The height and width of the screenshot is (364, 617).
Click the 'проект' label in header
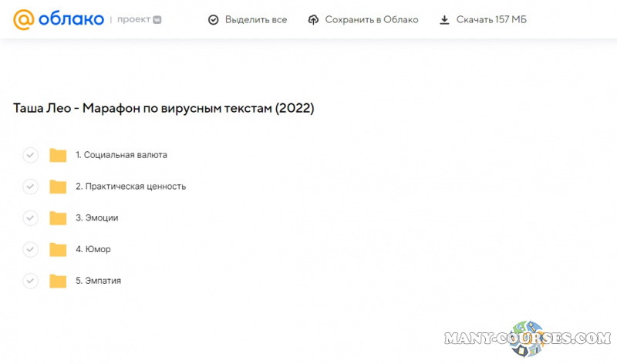[134, 20]
